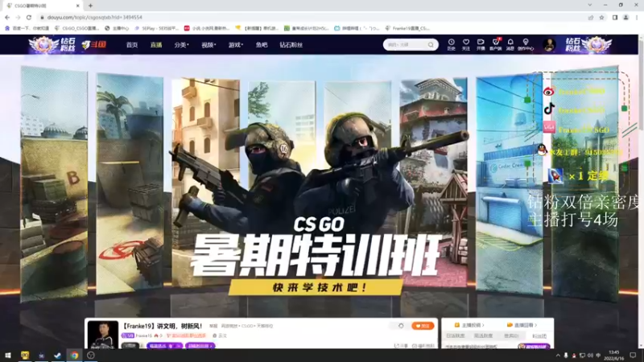
Task: Open the CSGO_CSGO直播 bookmark
Action: tap(76, 28)
